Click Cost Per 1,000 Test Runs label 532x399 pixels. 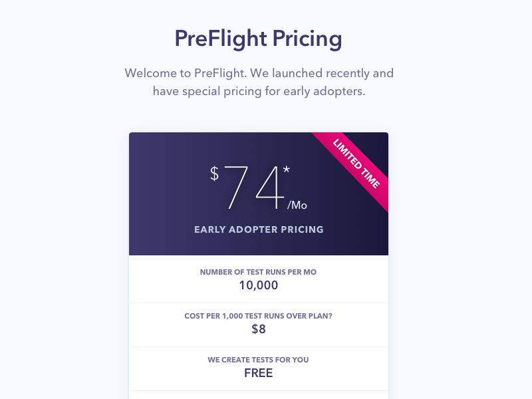pyautogui.click(x=258, y=316)
